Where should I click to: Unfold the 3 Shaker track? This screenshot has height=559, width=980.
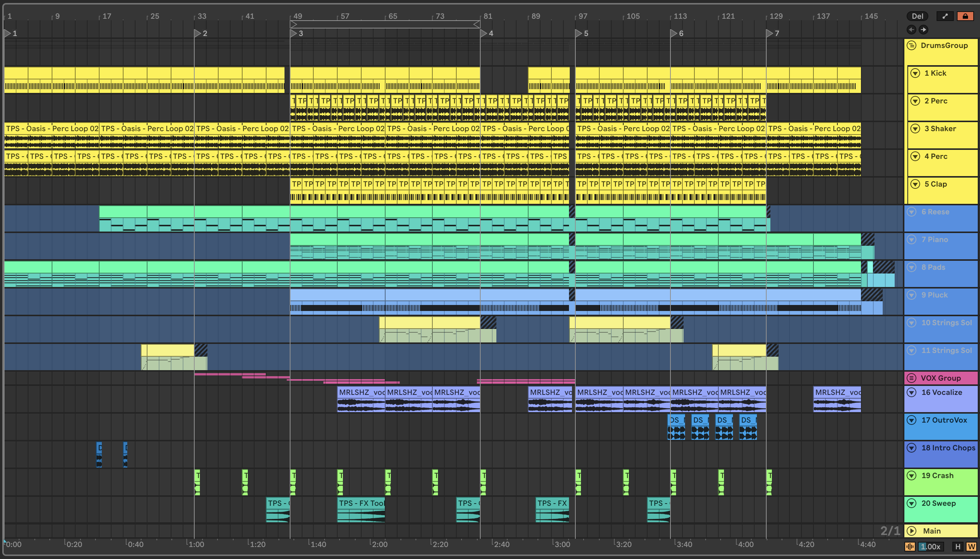pos(915,129)
